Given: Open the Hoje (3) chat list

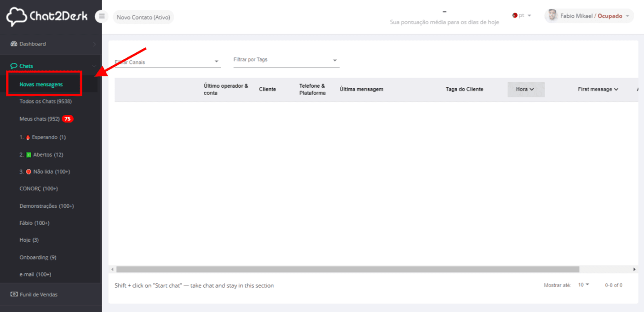Looking at the screenshot, I should pyautogui.click(x=29, y=240).
